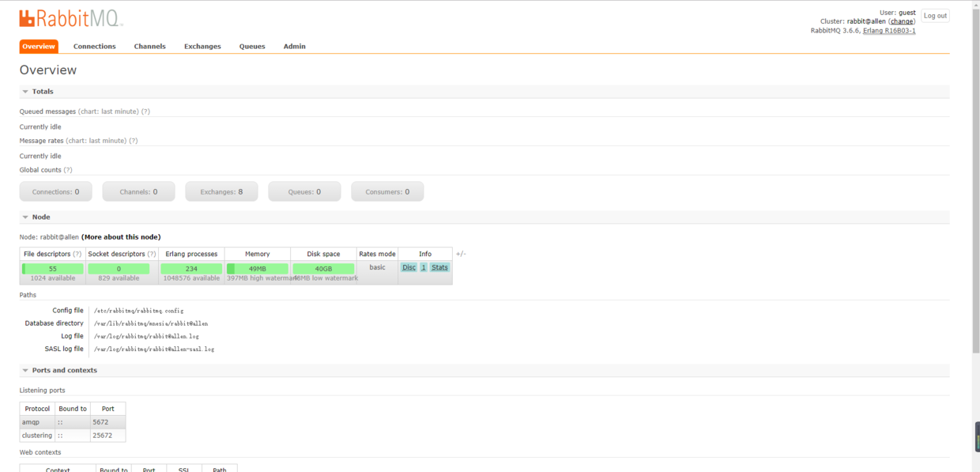Viewport: 980px width, 472px height.
Task: Click the cluster name change link
Action: point(902,21)
